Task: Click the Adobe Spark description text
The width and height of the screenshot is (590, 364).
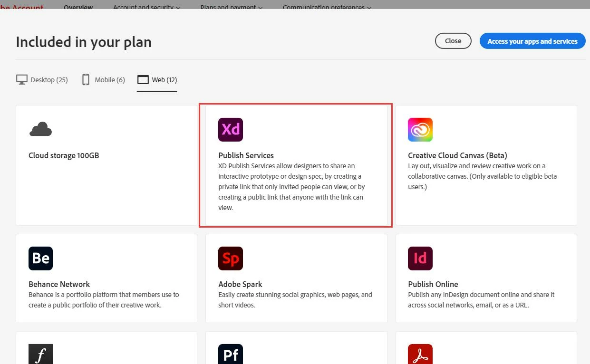Action: pyautogui.click(x=295, y=300)
